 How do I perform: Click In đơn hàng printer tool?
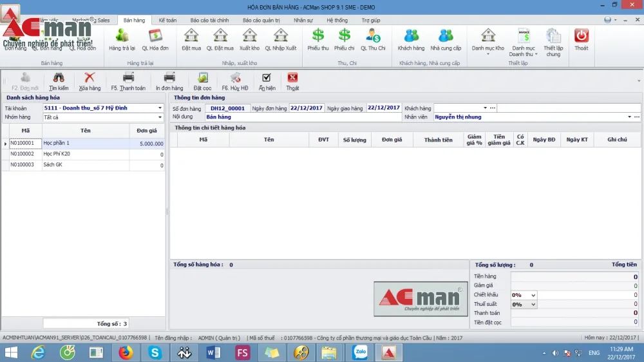coord(169,81)
